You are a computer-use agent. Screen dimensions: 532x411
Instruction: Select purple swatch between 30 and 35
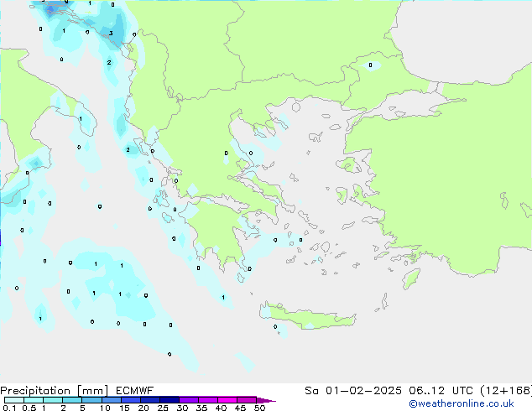[189, 400]
